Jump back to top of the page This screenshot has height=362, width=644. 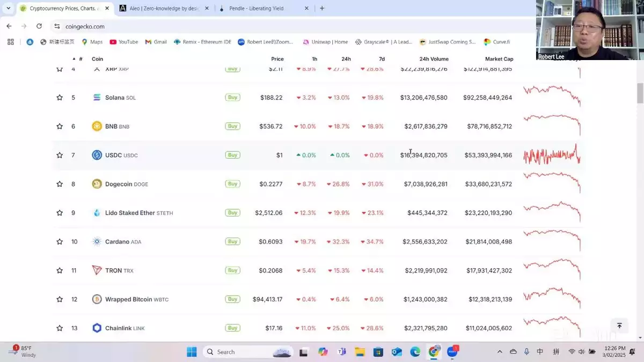(619, 326)
